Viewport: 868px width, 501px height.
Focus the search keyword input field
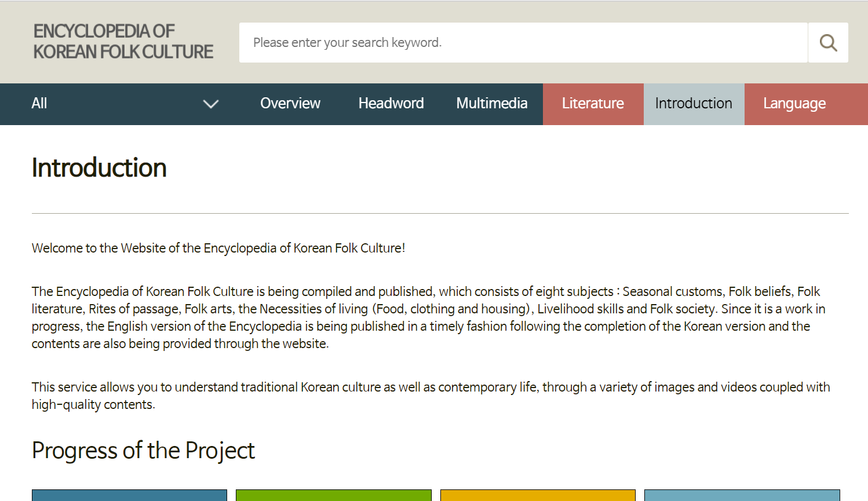(523, 43)
